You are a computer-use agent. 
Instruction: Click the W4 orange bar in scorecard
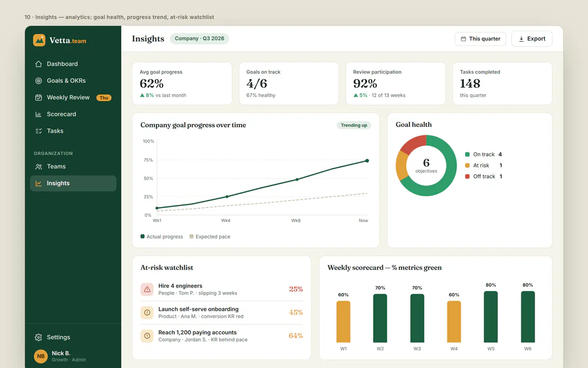[454, 321]
